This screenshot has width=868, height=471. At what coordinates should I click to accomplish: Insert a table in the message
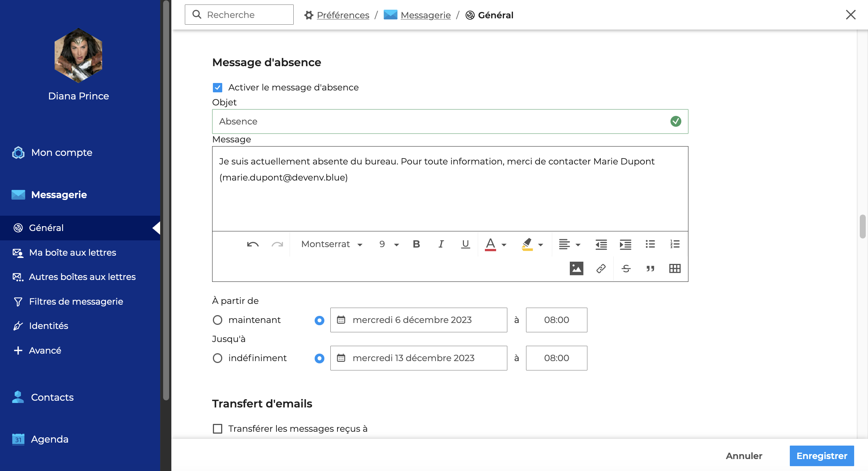pos(675,268)
